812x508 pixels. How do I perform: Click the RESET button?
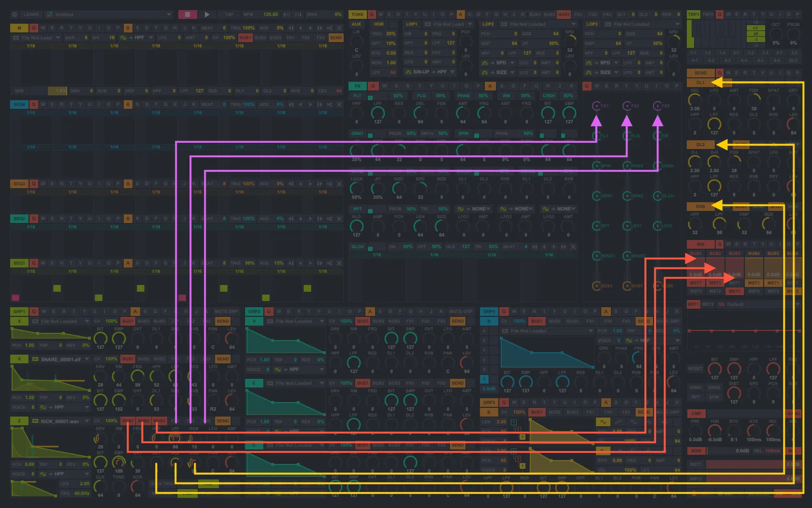[x=695, y=369]
